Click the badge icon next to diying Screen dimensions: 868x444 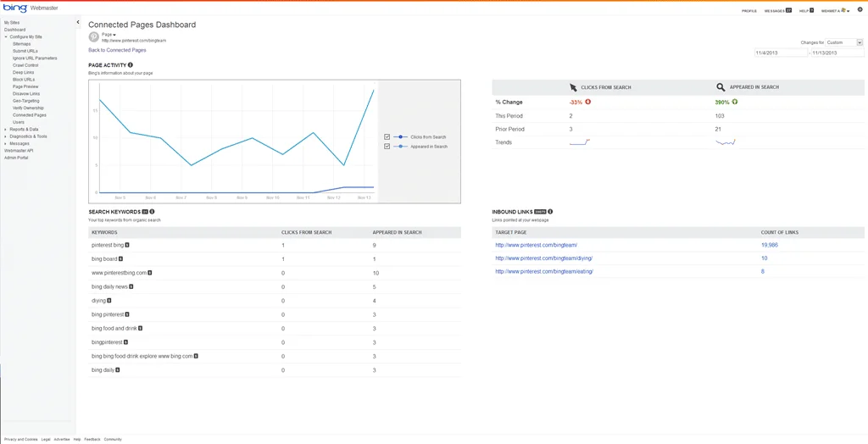coord(109,301)
